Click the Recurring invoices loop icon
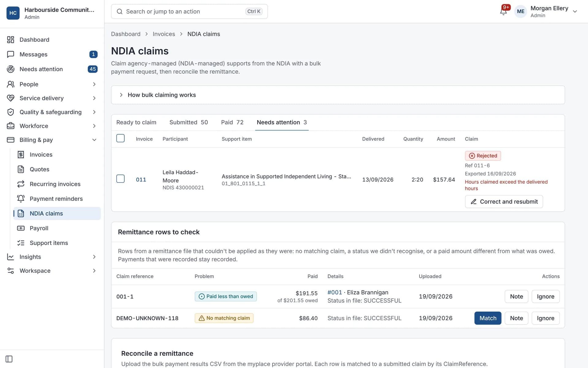Image resolution: width=588 pixels, height=368 pixels. 21,184
